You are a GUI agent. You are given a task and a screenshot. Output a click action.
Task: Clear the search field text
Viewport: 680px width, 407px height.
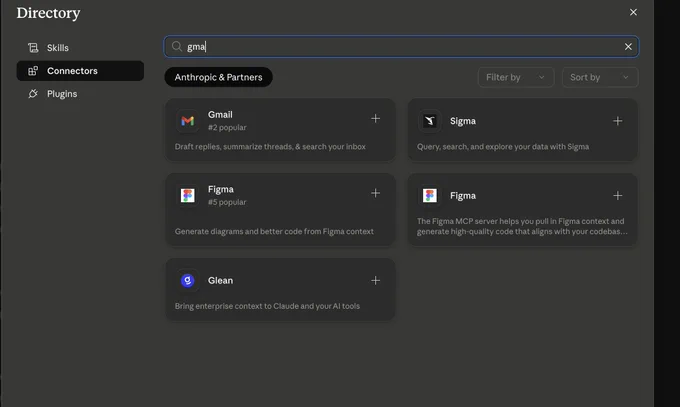tap(628, 46)
